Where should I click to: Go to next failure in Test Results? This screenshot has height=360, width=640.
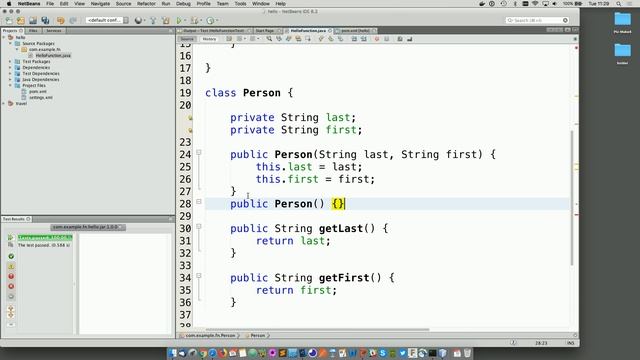(x=11, y=315)
